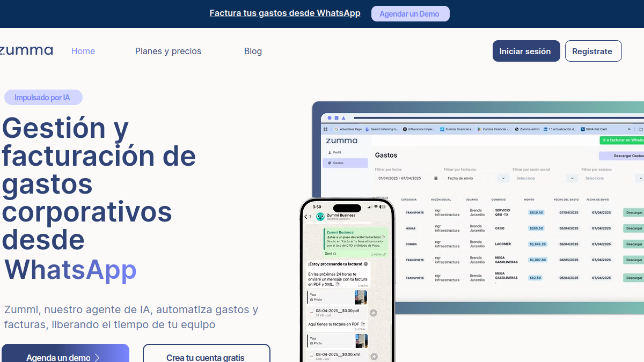Viewport: 644px width, 362px height.
Task: Follow the Factura tus gastos desde WhatsApp link
Action: click(285, 13)
